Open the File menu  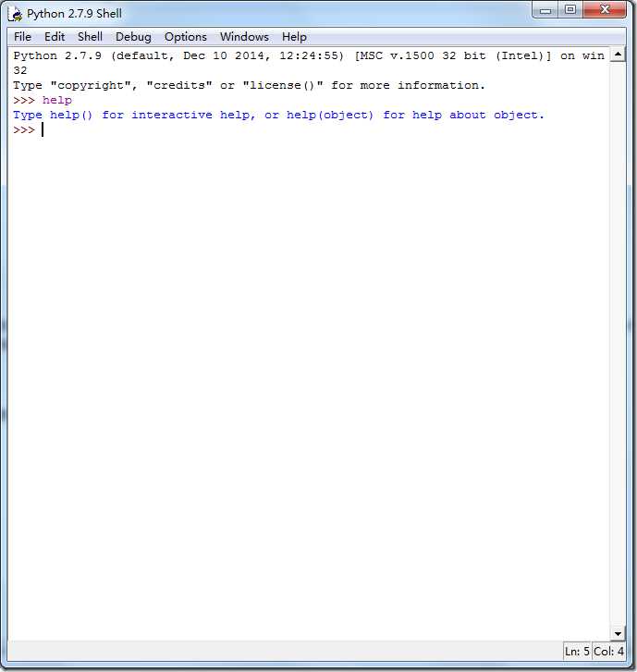pyautogui.click(x=22, y=37)
